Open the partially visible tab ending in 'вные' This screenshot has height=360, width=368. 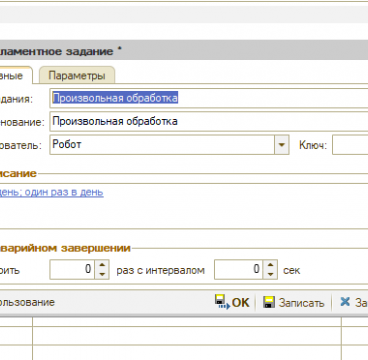coord(15,76)
